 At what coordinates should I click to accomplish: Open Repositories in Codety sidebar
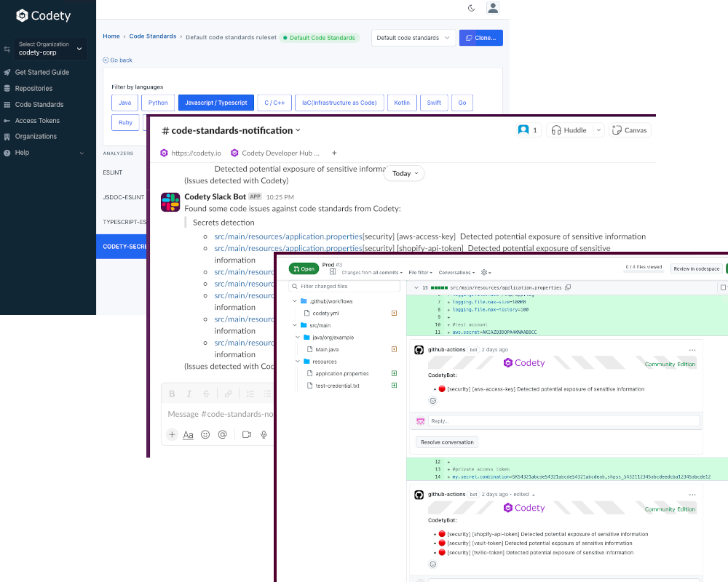tap(33, 88)
